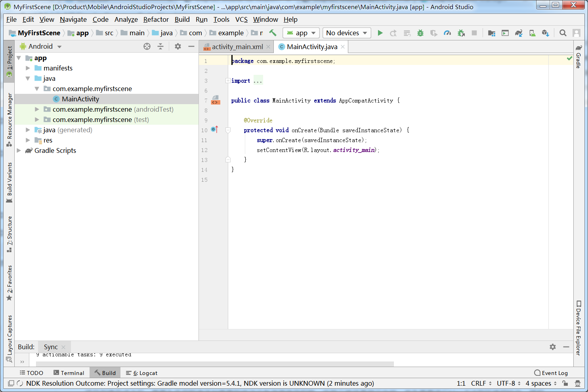Start debugging with the green bug icon
Viewport: 588px width, 392px height.
coord(420,33)
